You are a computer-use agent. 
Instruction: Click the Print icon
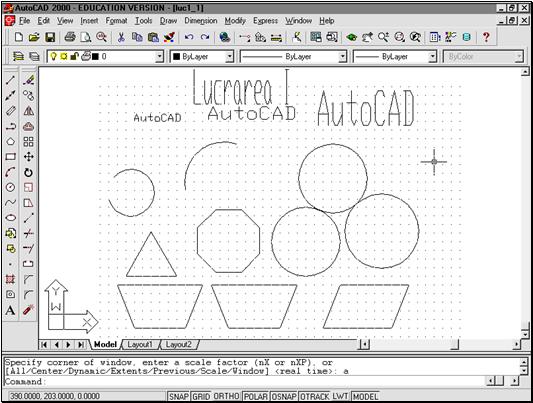point(70,37)
